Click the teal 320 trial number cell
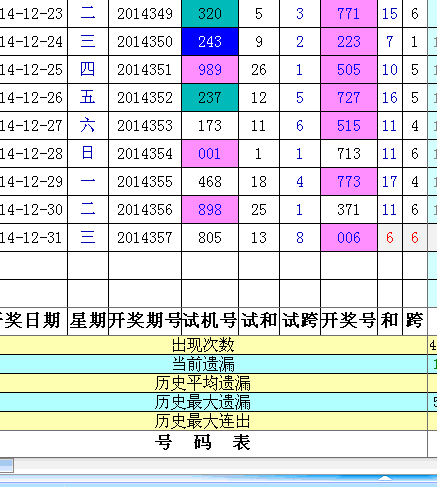Viewport: 437px width, 487px height. pyautogui.click(x=210, y=14)
